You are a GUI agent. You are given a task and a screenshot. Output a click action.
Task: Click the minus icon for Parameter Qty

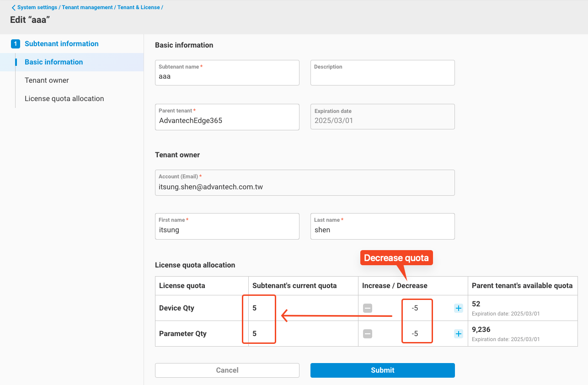point(368,334)
